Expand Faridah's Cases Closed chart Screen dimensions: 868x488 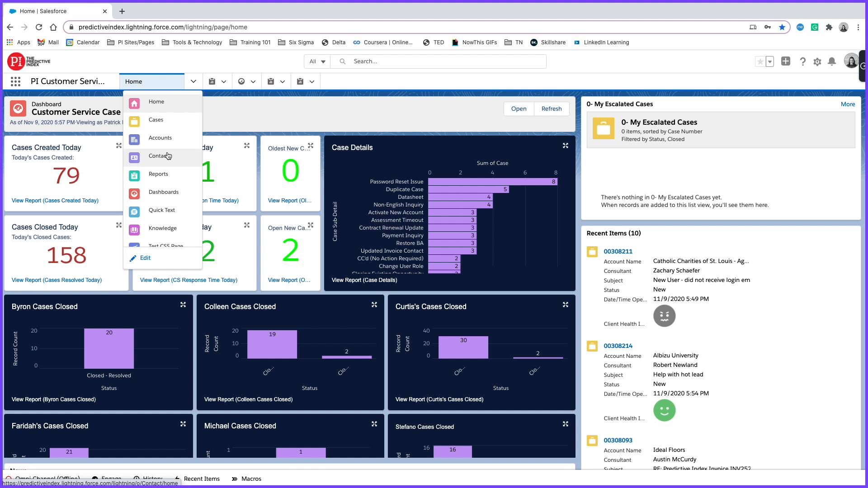pyautogui.click(x=183, y=424)
